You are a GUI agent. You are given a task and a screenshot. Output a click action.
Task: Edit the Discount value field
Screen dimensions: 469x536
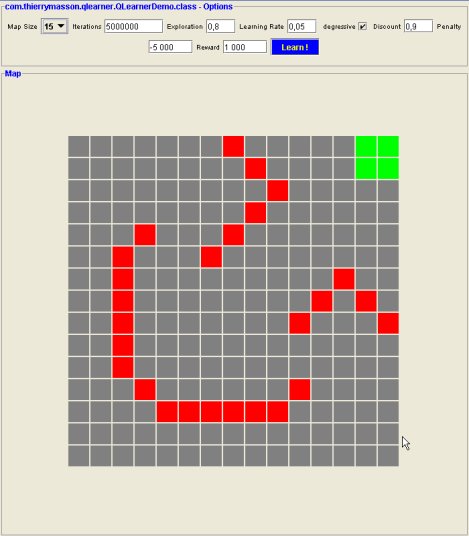tap(418, 26)
